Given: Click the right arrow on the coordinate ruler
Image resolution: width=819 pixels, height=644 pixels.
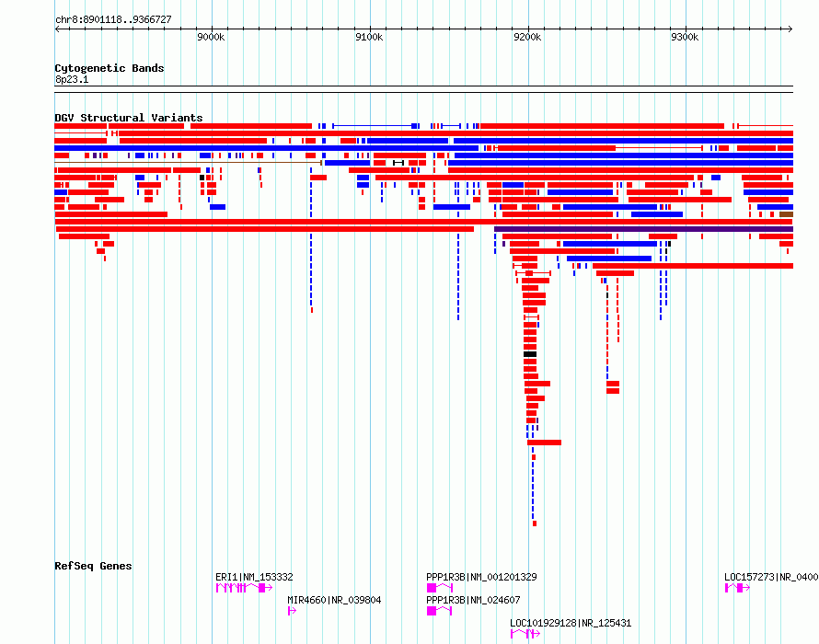Looking at the screenshot, I should (x=790, y=29).
